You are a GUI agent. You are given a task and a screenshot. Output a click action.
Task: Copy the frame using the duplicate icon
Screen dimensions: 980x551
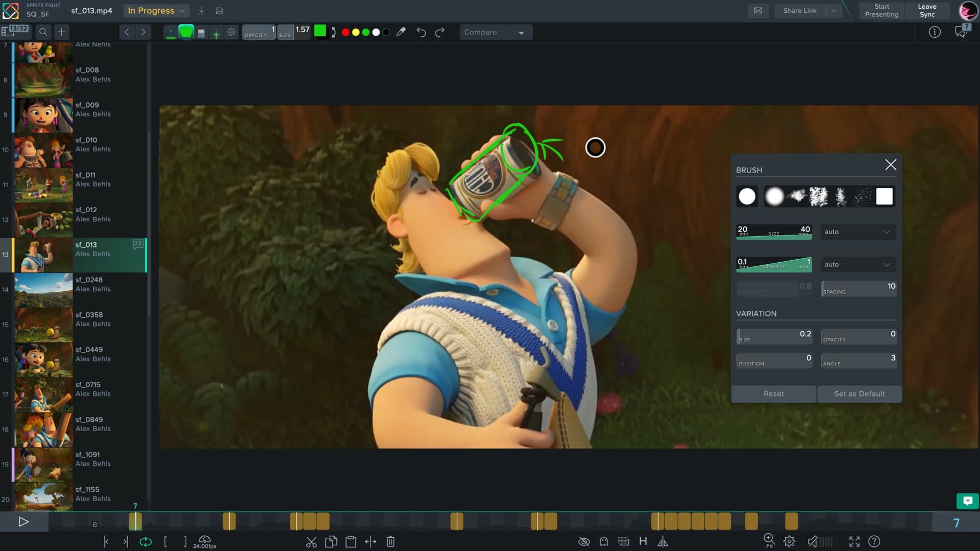pyautogui.click(x=331, y=542)
